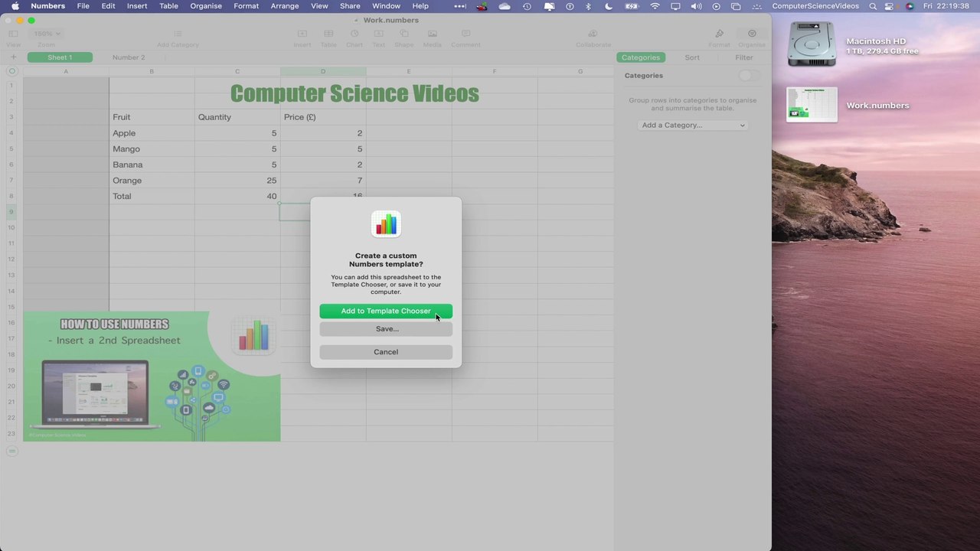
Task: Choose Save... in the template dialog
Action: coord(386,329)
